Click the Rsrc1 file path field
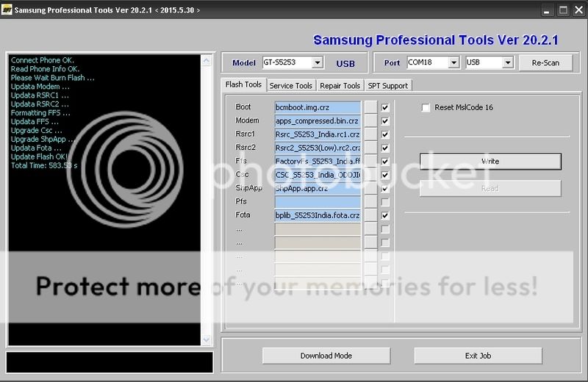This screenshot has height=382, width=588. pyautogui.click(x=318, y=134)
